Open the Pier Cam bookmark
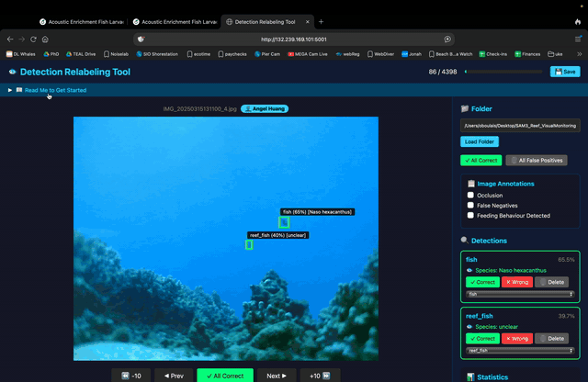 267,54
